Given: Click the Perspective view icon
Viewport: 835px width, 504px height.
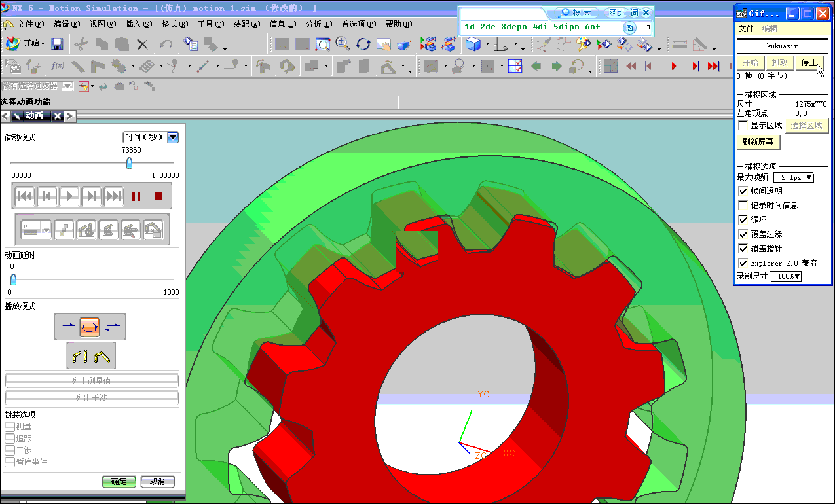Looking at the screenshot, I should tap(404, 44).
